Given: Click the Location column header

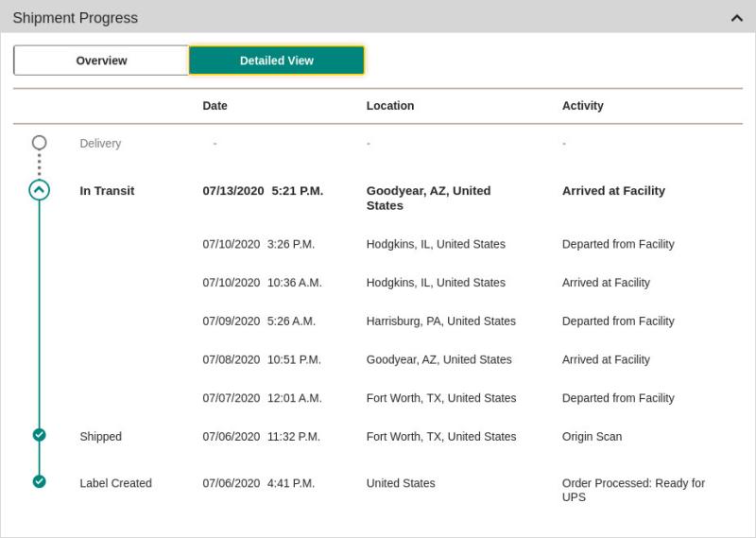Looking at the screenshot, I should (x=390, y=106).
